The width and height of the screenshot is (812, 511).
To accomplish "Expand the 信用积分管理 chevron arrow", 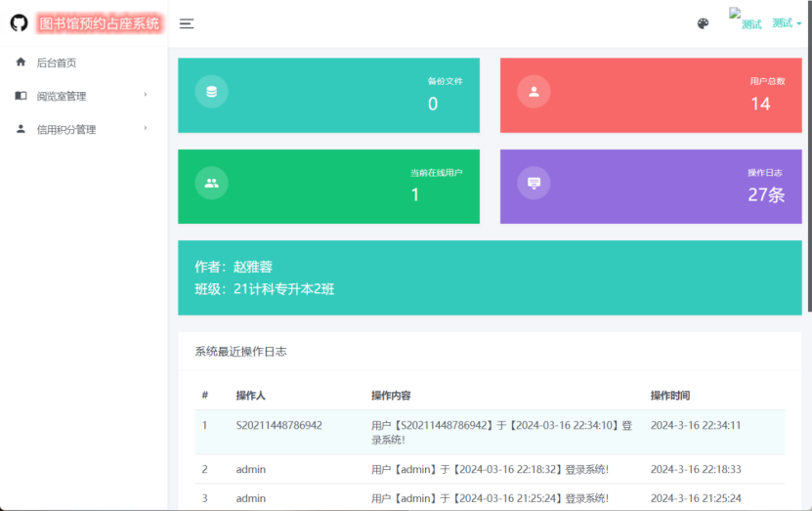I will pos(146,128).
